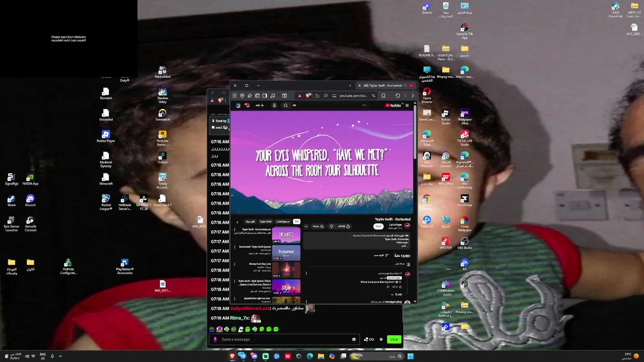The height and width of the screenshot is (362, 644).
Task: Open the Minecraft desktop shortcut
Action: [x=106, y=179]
